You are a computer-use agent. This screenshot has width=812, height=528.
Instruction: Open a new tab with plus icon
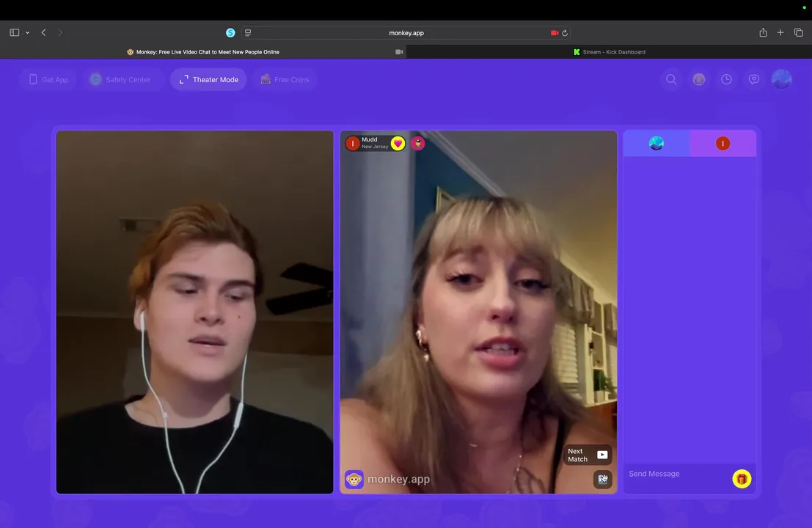click(x=780, y=32)
